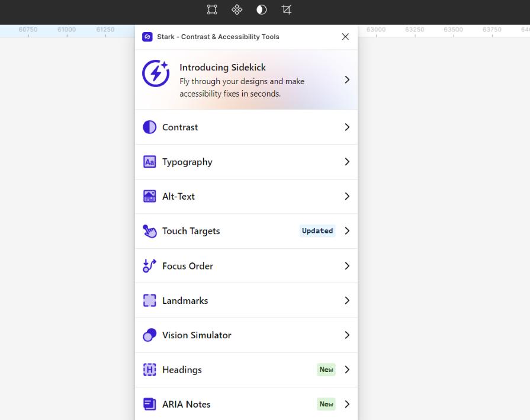The height and width of the screenshot is (420, 530).
Task: Click the Alt-Text image icon
Action: coord(149,196)
